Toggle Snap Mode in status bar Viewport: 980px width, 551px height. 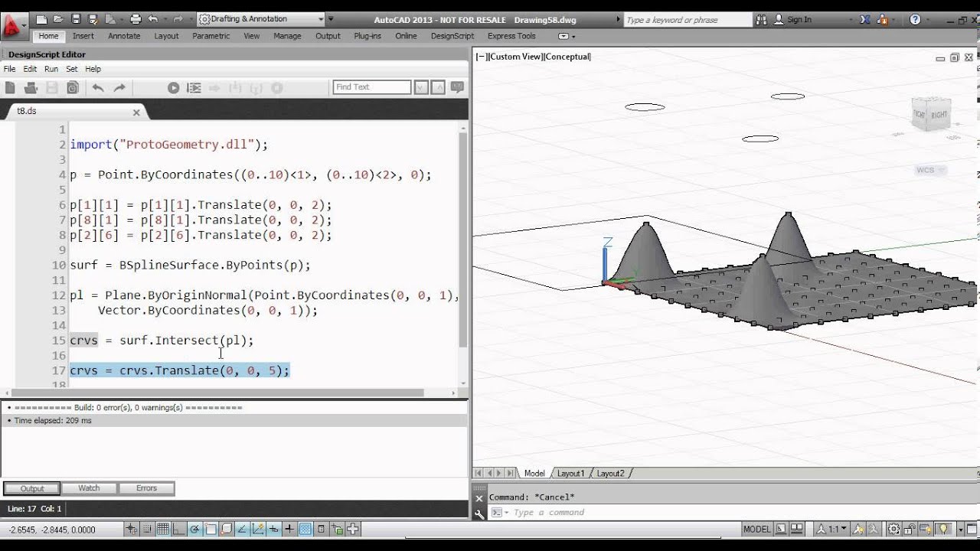click(x=147, y=529)
